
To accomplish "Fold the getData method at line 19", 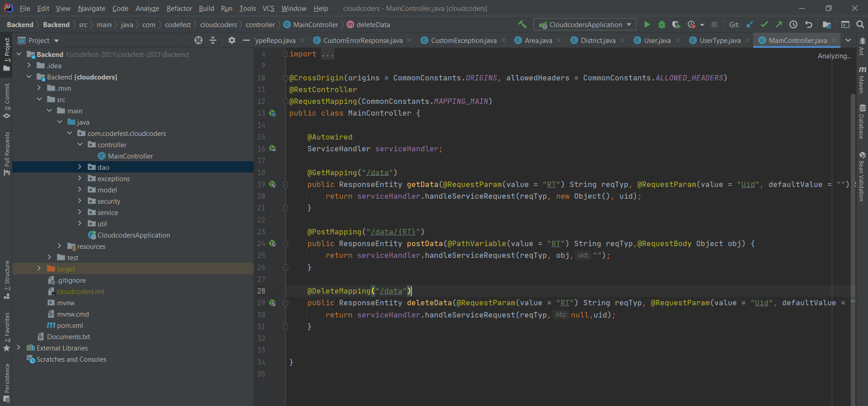I will point(286,185).
